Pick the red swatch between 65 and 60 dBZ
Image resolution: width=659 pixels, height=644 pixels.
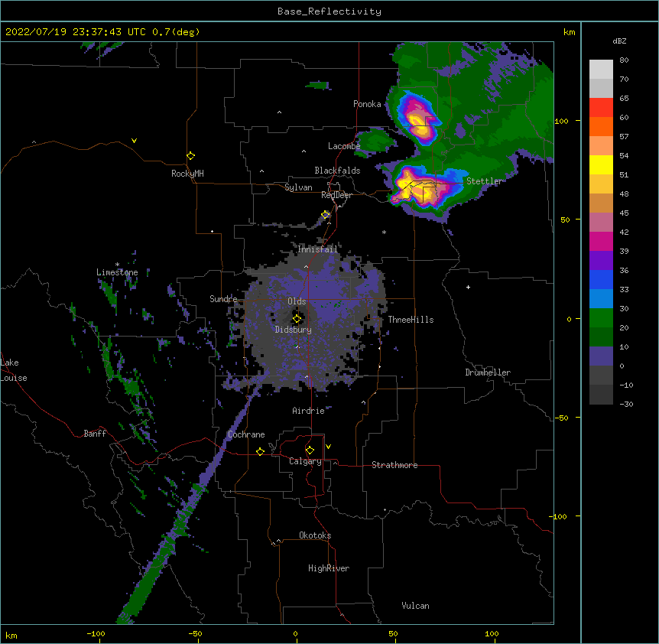pyautogui.click(x=601, y=108)
